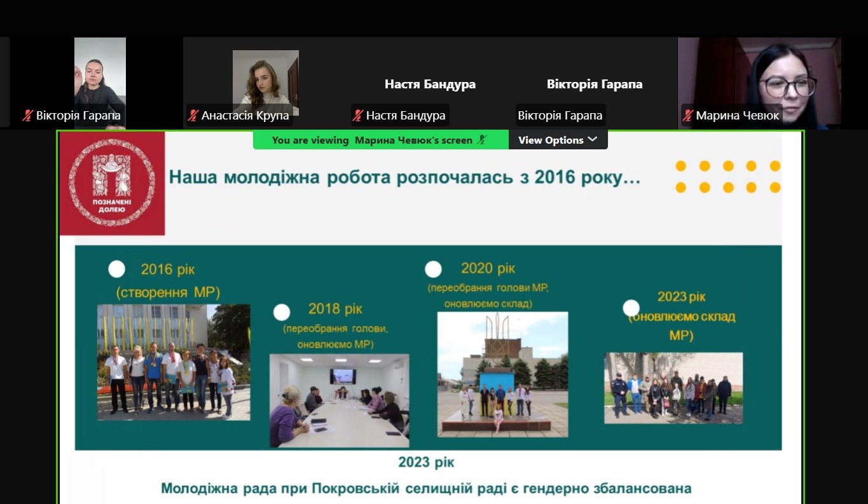The height and width of the screenshot is (504, 868).
Task: Select the camera-off Вікторія Гарапа tile
Action: (594, 84)
